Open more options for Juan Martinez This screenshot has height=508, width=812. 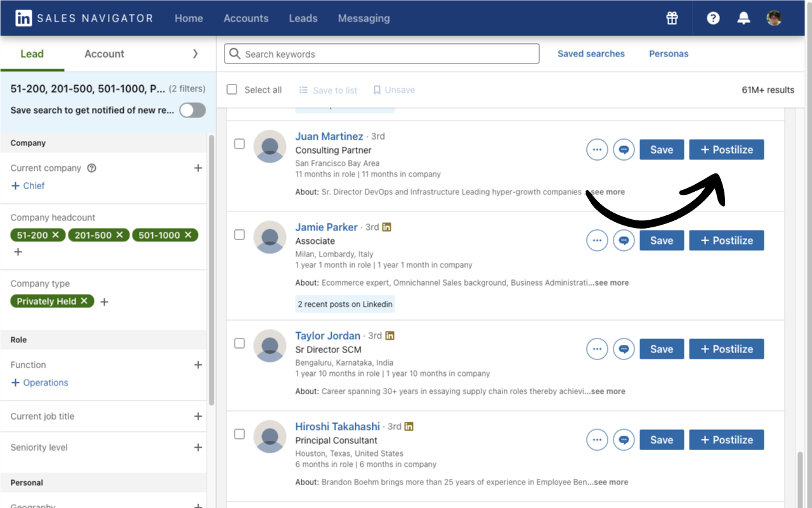[x=597, y=150]
